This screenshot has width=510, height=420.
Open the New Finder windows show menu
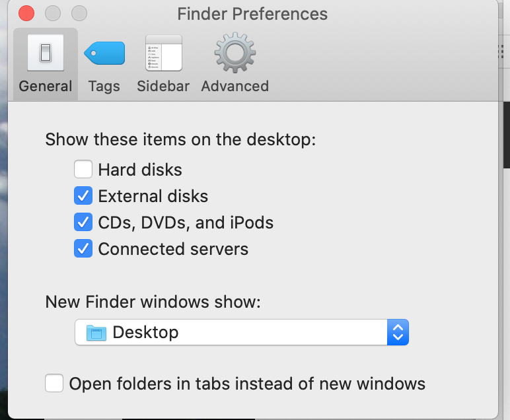[241, 332]
